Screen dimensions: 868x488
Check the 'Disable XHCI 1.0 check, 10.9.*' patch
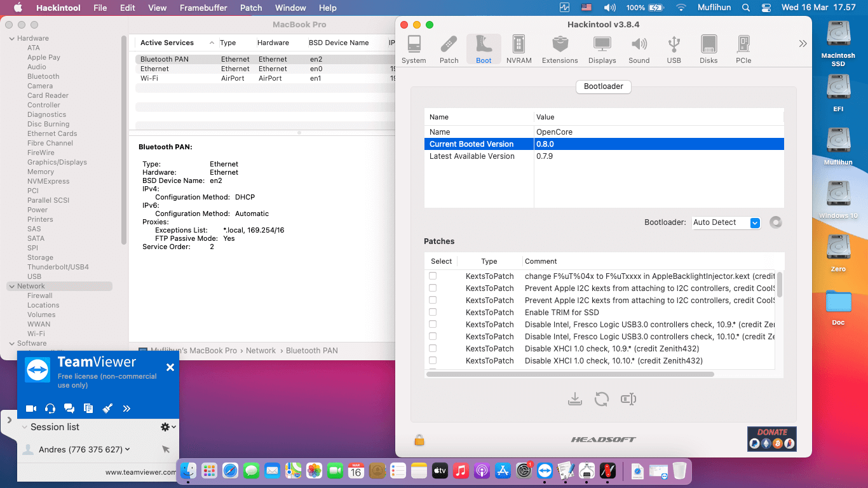tap(433, 348)
